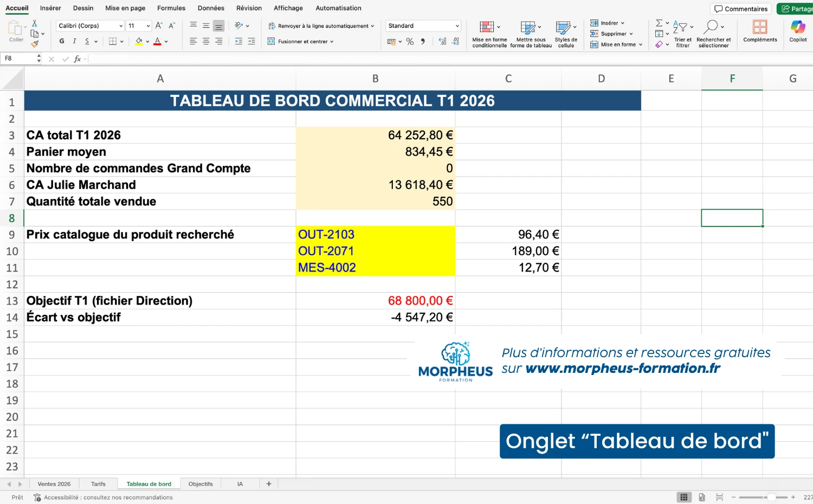Screen dimensions: 813x504
Task: Adjust the zoom slider in status bar
Action: 763,497
